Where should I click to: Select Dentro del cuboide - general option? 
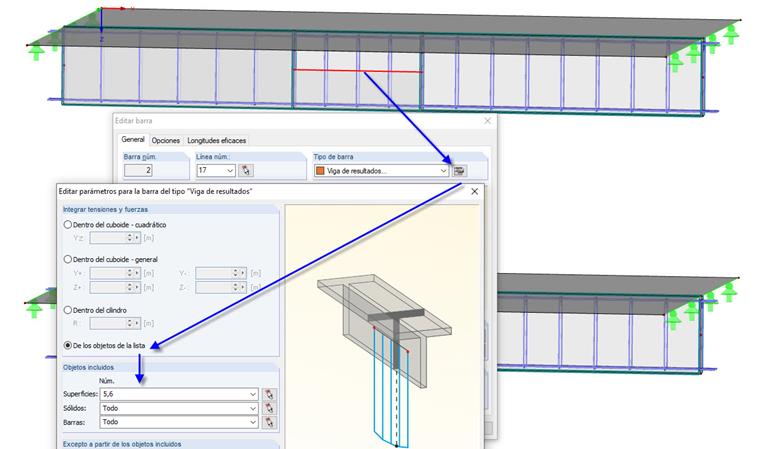coord(68,259)
